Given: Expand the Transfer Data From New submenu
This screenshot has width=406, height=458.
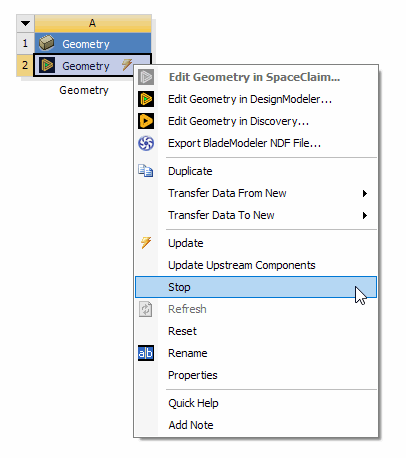Looking at the screenshot, I should (x=256, y=193).
